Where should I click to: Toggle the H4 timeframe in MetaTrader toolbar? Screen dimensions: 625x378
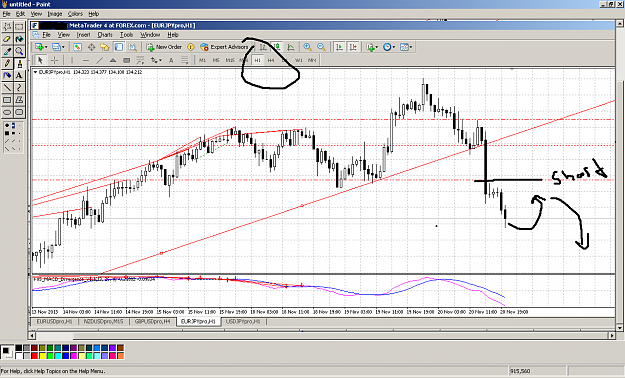click(271, 60)
